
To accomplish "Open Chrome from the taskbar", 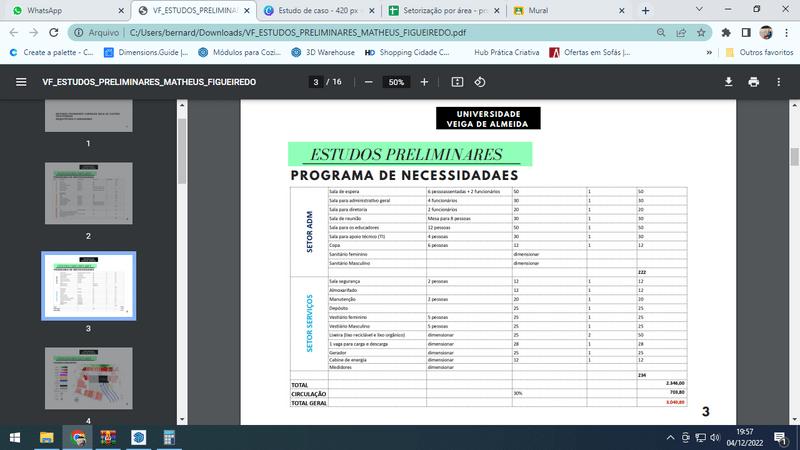I will pyautogui.click(x=78, y=437).
